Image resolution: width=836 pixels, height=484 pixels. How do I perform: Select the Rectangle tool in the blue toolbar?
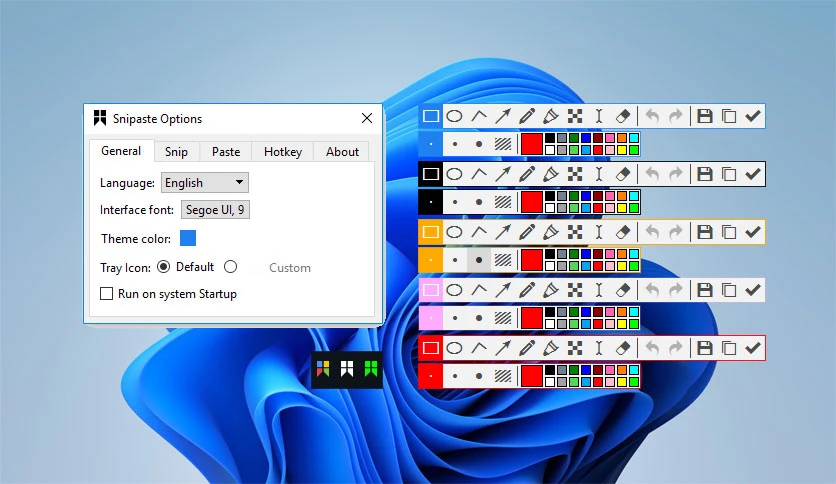pyautogui.click(x=431, y=116)
